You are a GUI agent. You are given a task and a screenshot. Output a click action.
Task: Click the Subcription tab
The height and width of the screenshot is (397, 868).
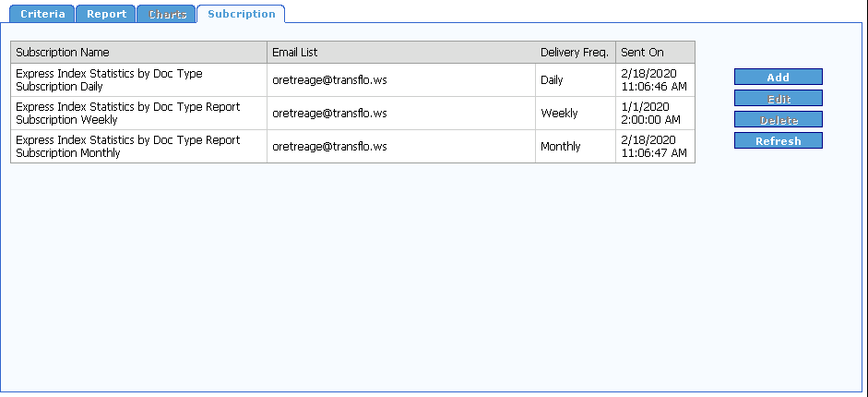coord(242,14)
